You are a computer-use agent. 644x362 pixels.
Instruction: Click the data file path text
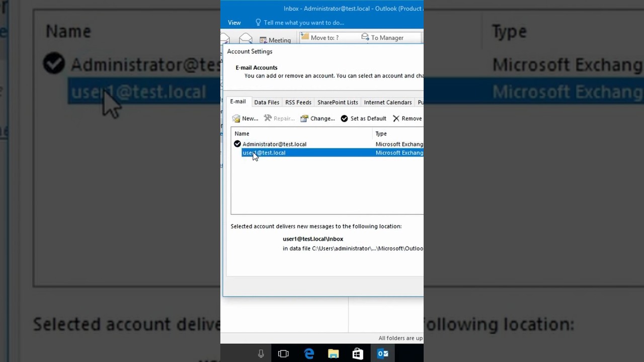pyautogui.click(x=353, y=248)
